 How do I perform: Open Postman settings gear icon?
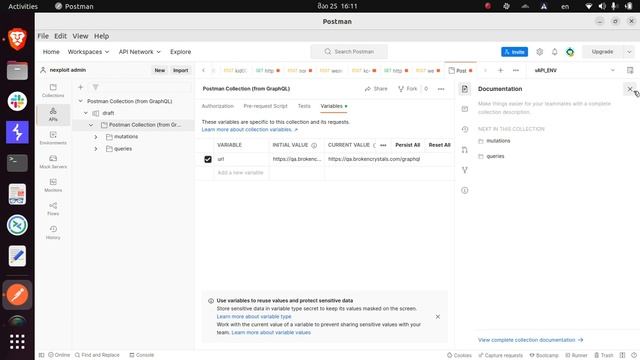(540, 52)
